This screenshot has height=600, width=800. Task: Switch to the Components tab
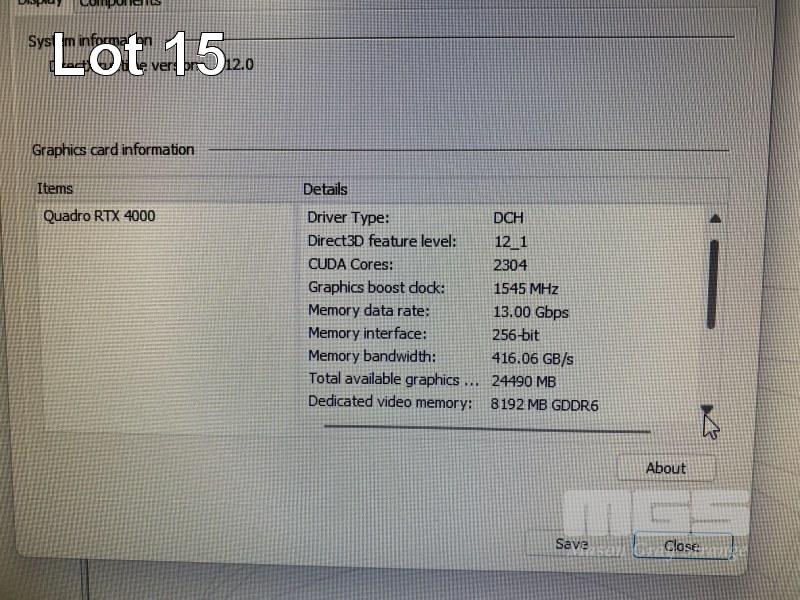[120, 3]
